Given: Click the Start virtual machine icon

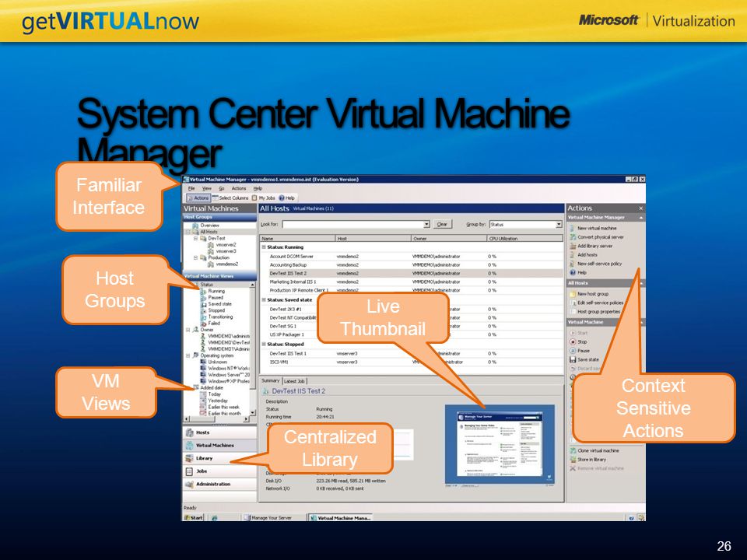Looking at the screenshot, I should click(x=573, y=333).
